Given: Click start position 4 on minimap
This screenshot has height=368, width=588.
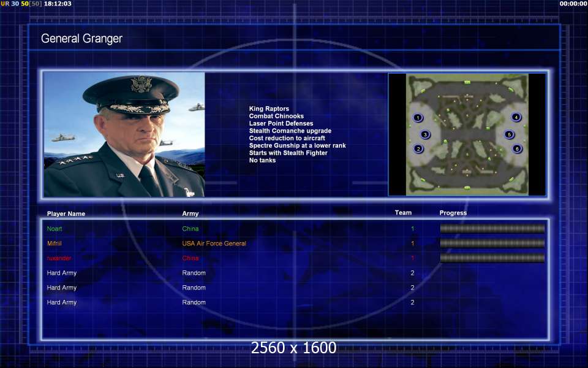Looking at the screenshot, I should 516,117.
